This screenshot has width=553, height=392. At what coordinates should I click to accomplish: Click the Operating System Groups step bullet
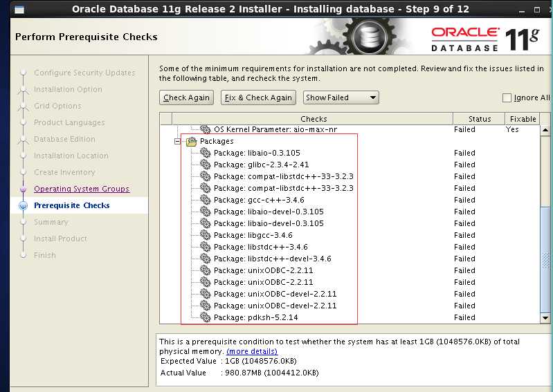coord(24,189)
